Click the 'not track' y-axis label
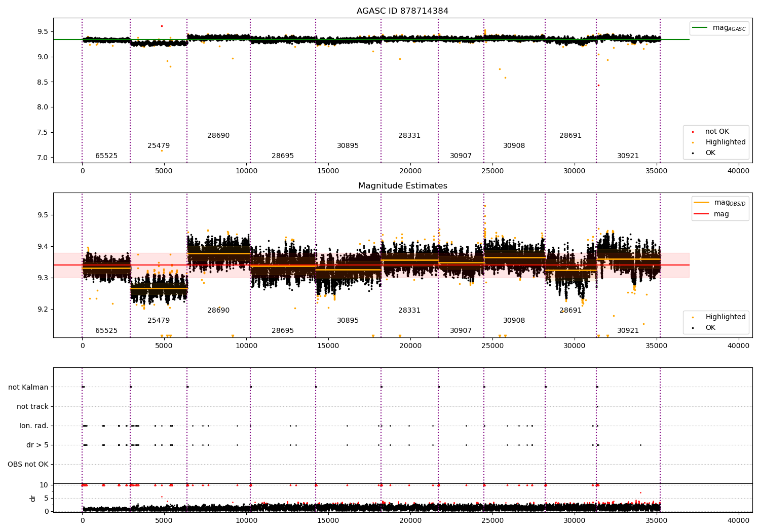The image size is (760, 532). (32, 407)
